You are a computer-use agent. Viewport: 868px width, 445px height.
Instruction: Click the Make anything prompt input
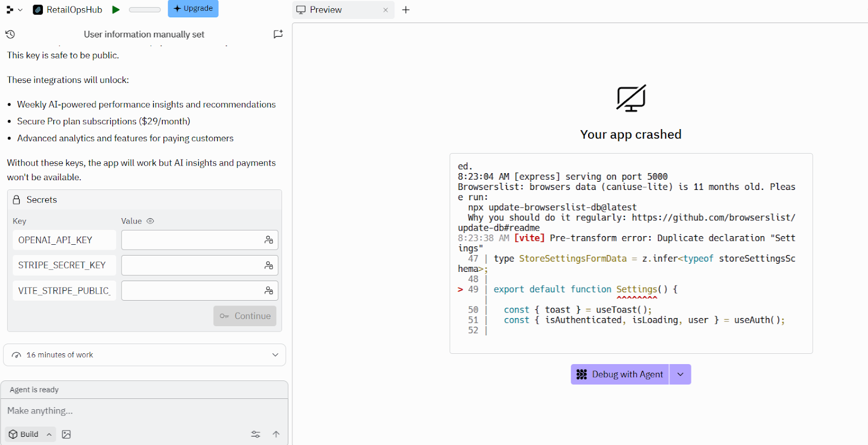click(144, 411)
